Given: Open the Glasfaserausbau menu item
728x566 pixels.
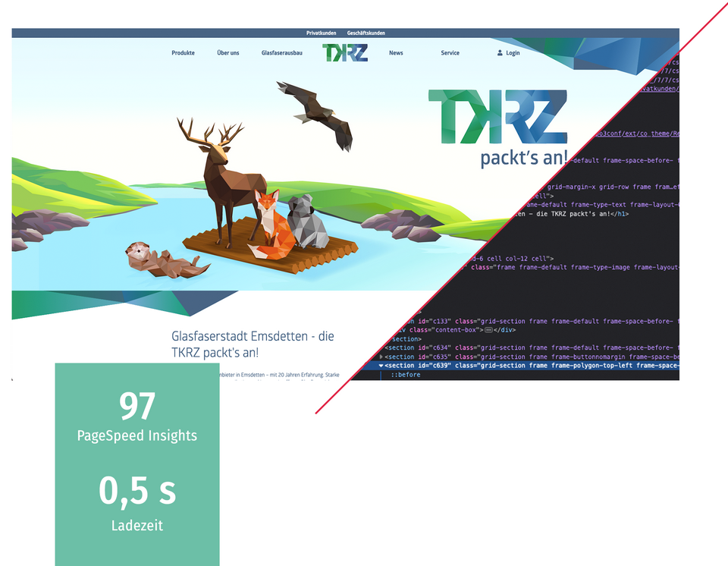Looking at the screenshot, I should [x=282, y=53].
